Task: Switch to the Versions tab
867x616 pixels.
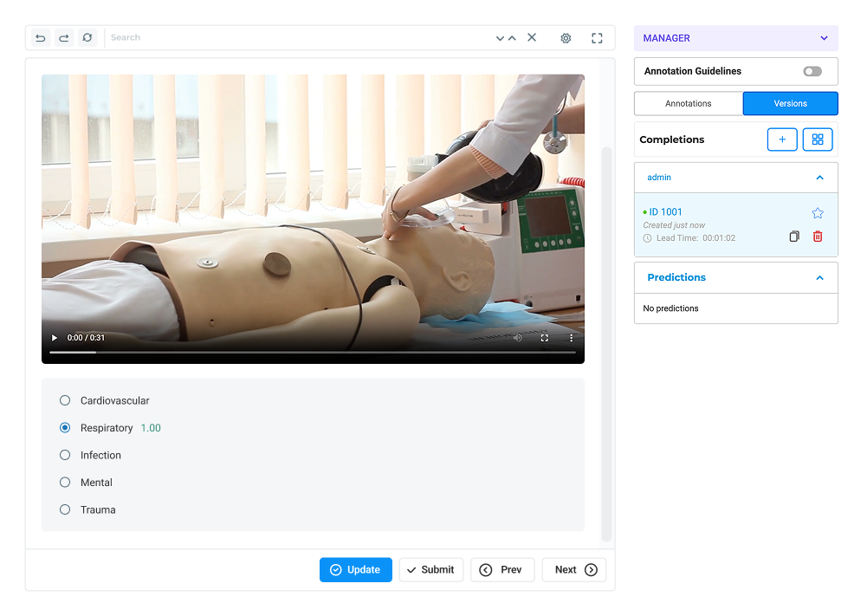Action: 791,103
